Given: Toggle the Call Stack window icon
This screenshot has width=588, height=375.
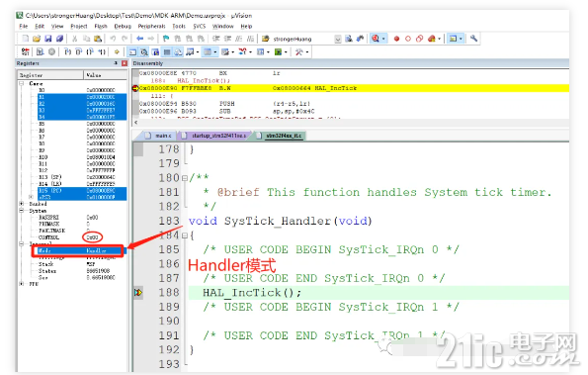Looking at the screenshot, I should tap(178, 51).
